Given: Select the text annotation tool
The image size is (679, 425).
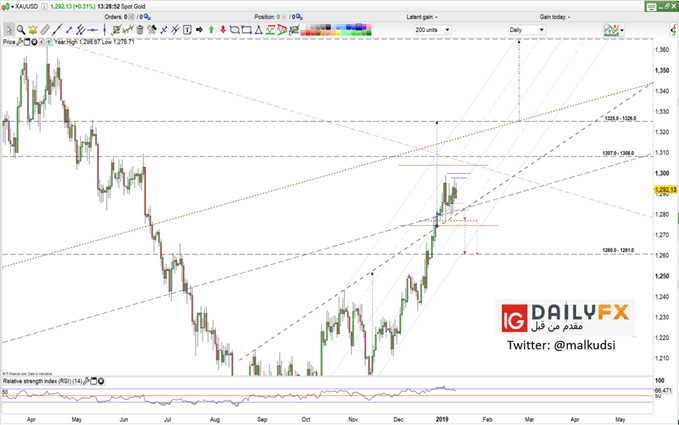Looking at the screenshot, I should (187, 29).
